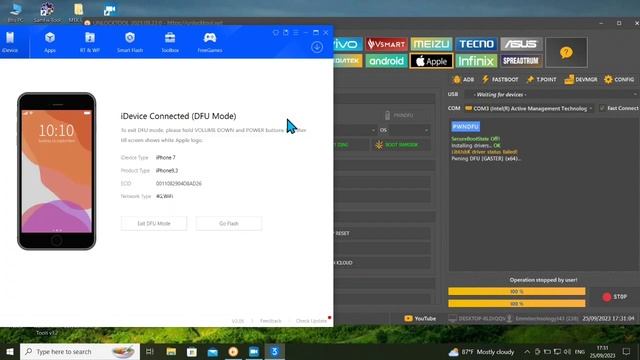The image size is (640, 360).
Task: Click the 'Operation stopped by user!' status
Action: (x=543, y=280)
